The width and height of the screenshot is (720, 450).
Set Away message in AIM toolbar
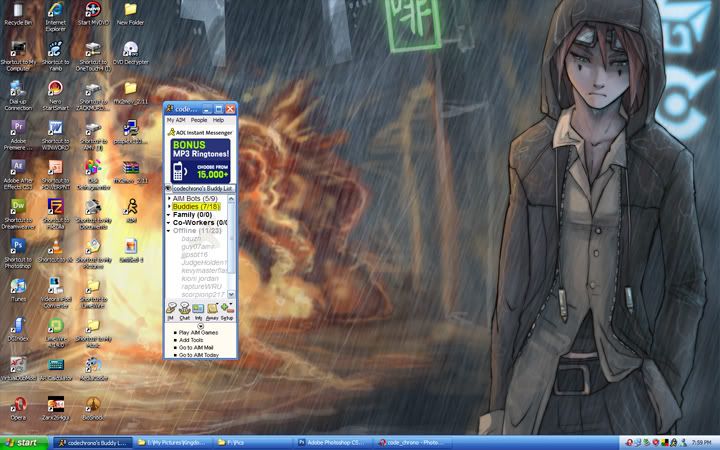click(212, 311)
